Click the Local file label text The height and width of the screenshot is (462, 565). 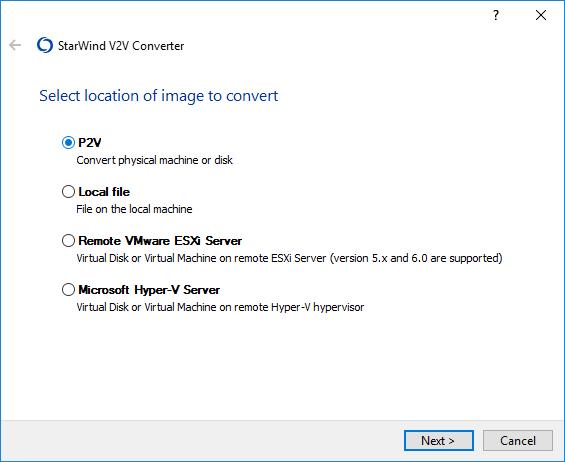point(104,192)
